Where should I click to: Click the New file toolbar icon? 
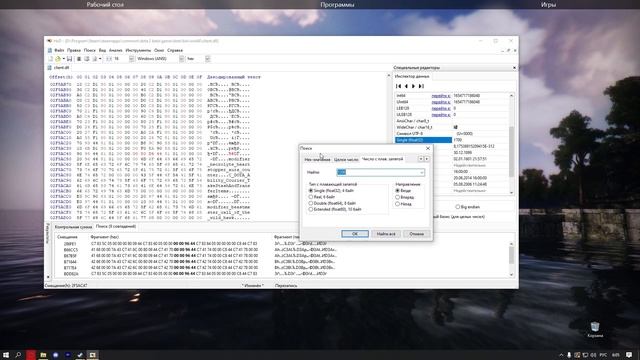pos(50,59)
